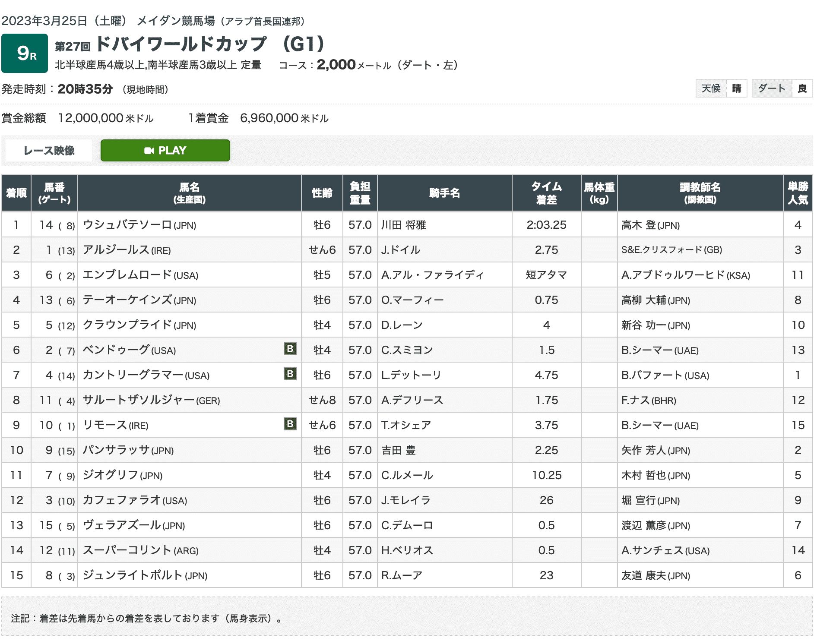
Task: Click the winning time 2:03.25
Action: (547, 225)
